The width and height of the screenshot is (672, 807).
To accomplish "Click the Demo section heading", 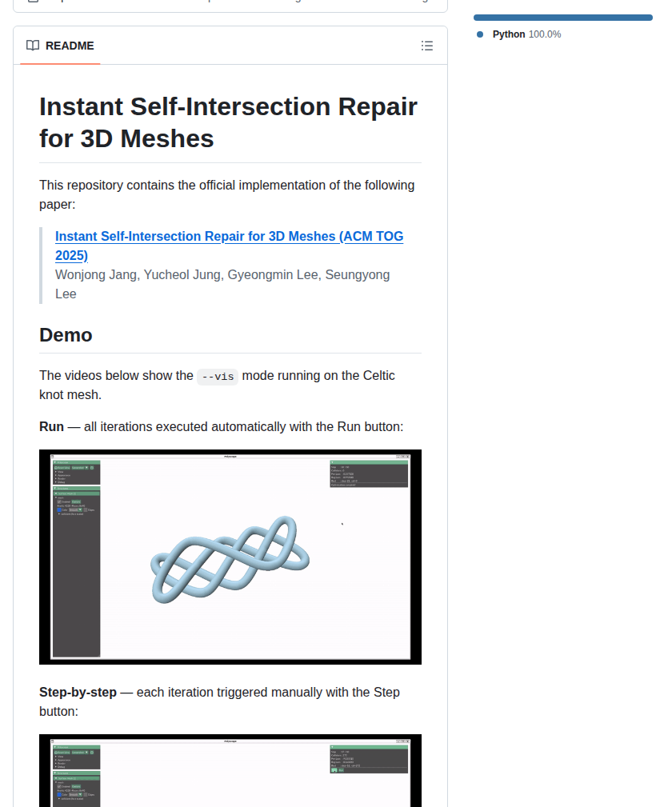I will pos(66,335).
